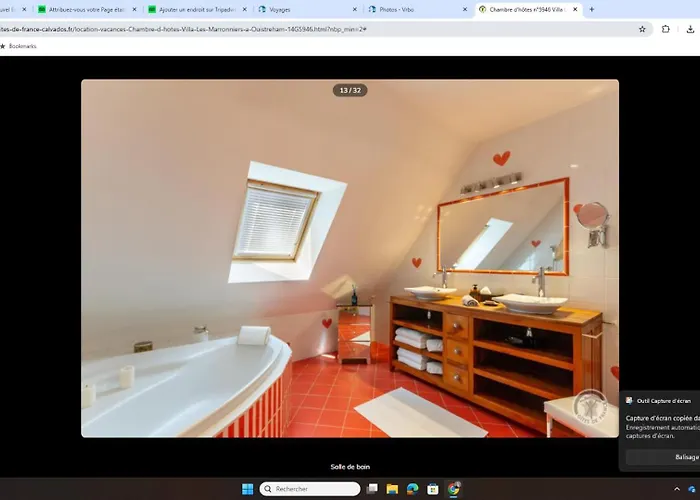Close the Photos - Vrbo tab
This screenshot has width=700, height=500.
click(x=465, y=9)
